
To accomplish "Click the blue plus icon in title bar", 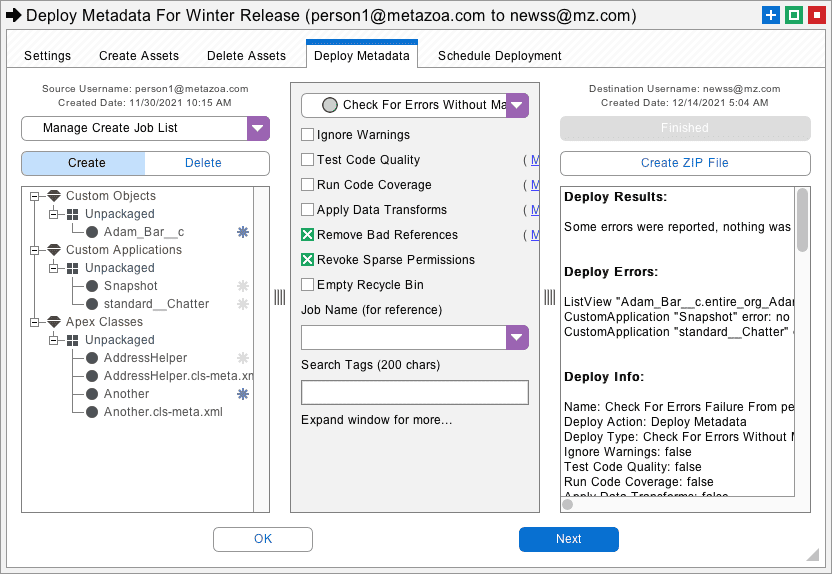I will [x=770, y=15].
